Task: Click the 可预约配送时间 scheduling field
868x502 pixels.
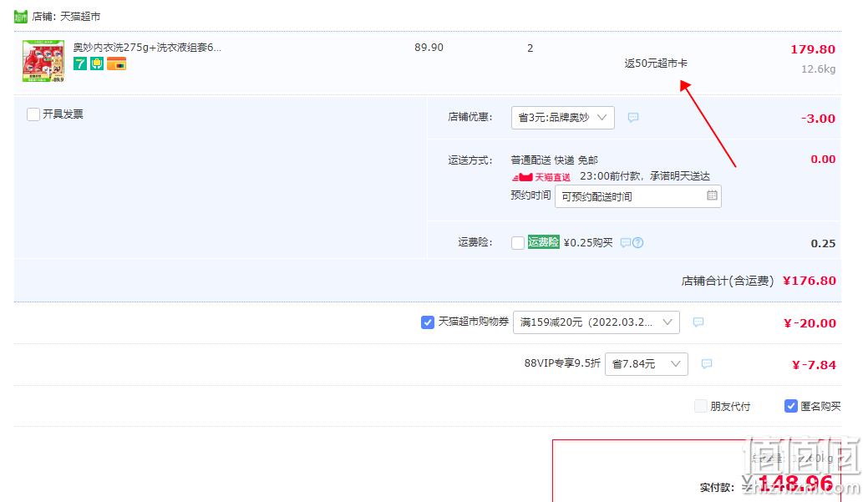Action: pyautogui.click(x=637, y=196)
